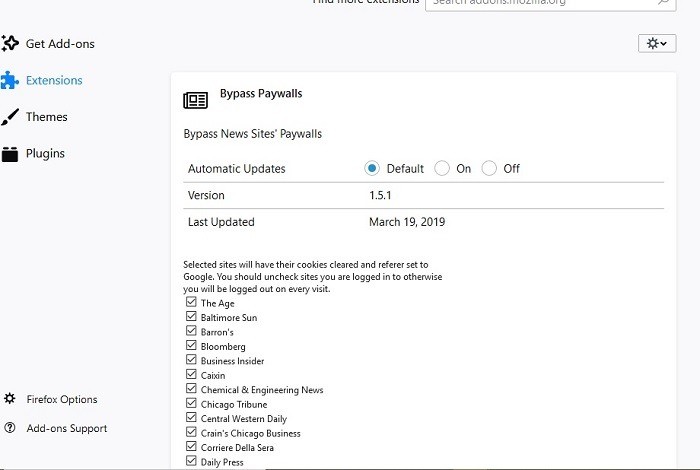Select Default for Automatic Updates
Screen dimensions: 700x470
coord(371,168)
